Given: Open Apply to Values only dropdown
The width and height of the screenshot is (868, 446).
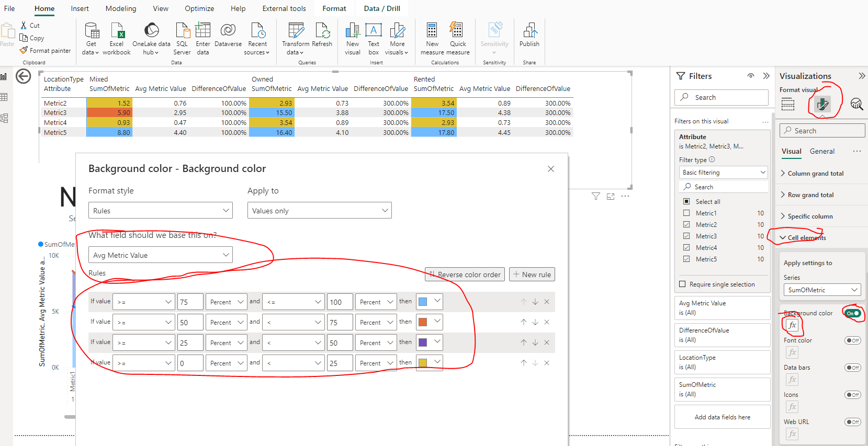Looking at the screenshot, I should point(319,211).
